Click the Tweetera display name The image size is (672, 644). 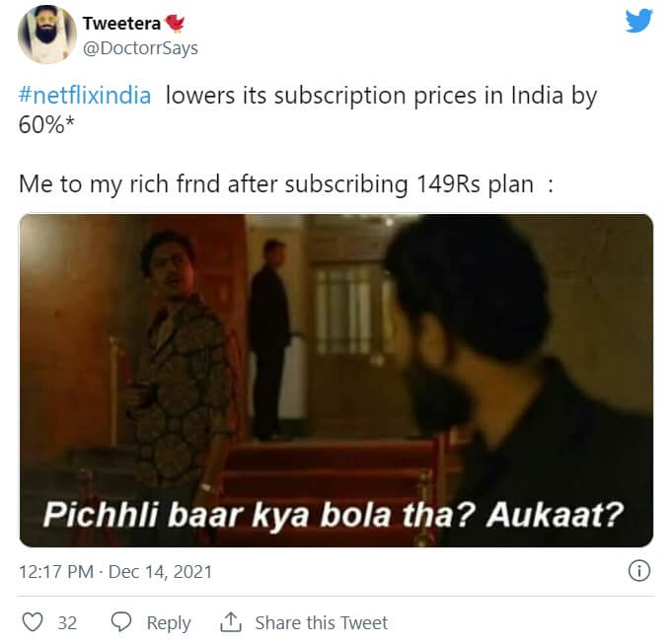(121, 24)
